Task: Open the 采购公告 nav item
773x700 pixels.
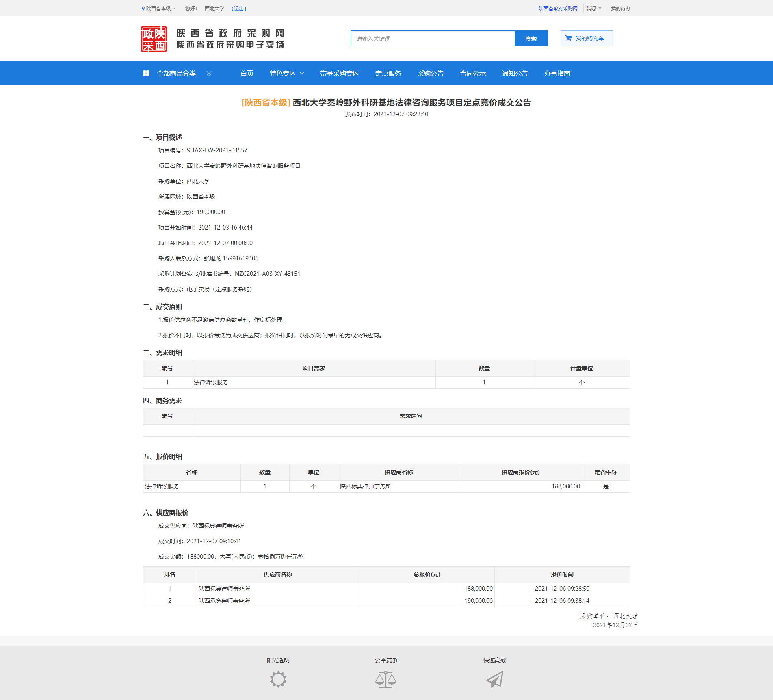Action: click(x=430, y=74)
